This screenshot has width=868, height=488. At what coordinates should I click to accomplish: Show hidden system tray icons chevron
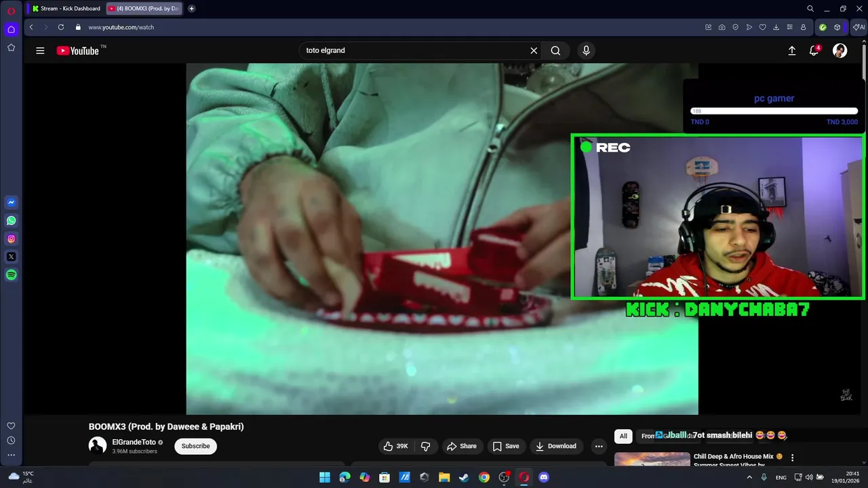[x=749, y=477]
